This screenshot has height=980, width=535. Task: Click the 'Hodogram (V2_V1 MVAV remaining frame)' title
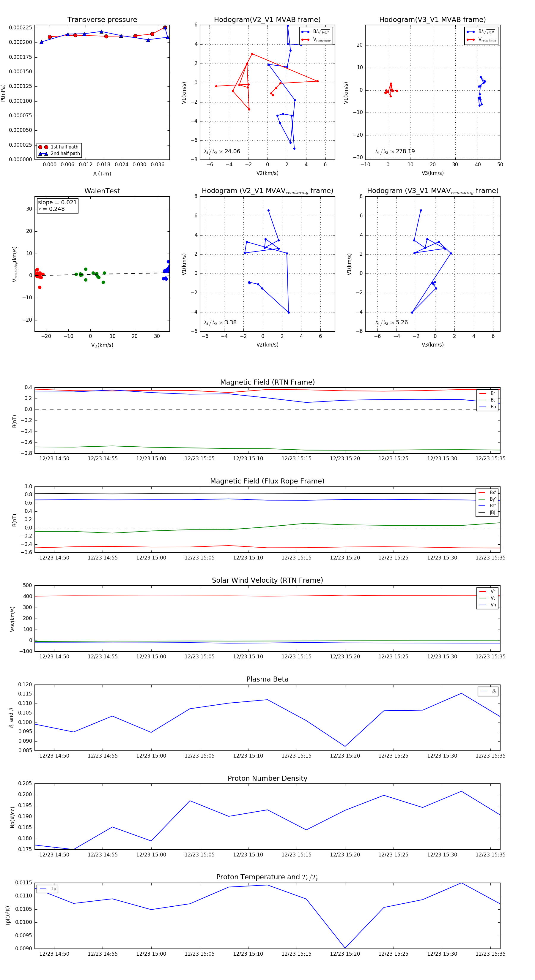tap(267, 191)
